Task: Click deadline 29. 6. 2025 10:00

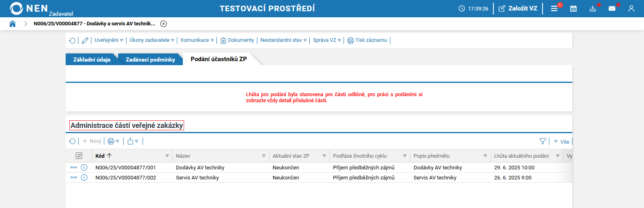Action: click(514, 168)
